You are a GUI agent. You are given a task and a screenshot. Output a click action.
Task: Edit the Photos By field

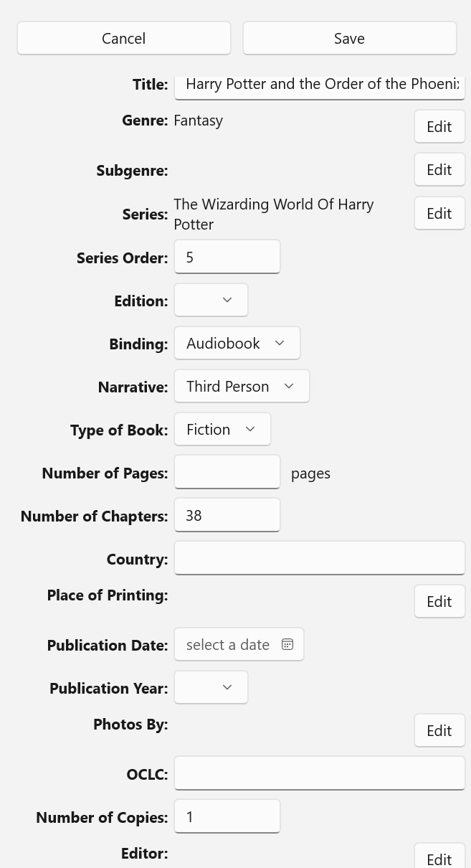point(439,730)
